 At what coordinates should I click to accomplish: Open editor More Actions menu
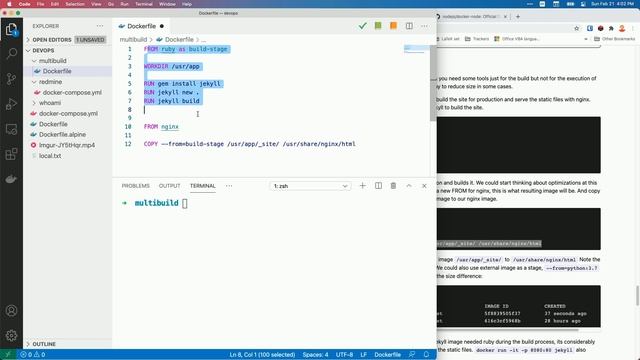(424, 26)
